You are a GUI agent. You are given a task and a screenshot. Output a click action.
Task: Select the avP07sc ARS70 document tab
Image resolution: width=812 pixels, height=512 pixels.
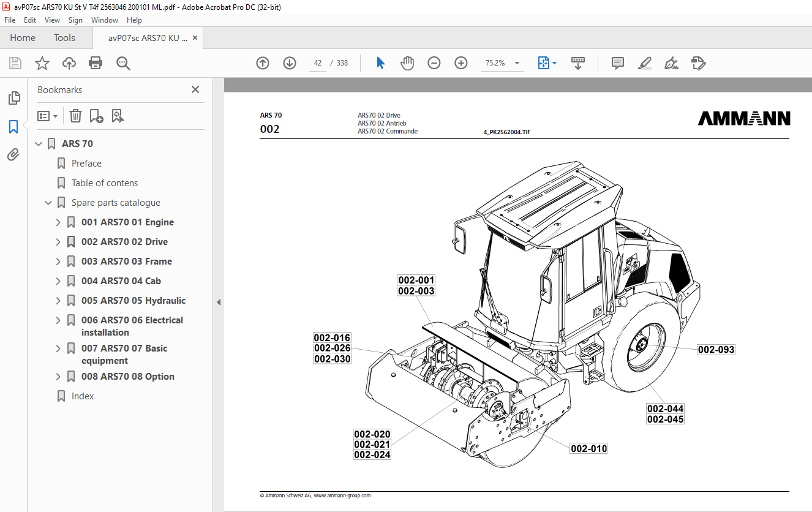(x=148, y=38)
